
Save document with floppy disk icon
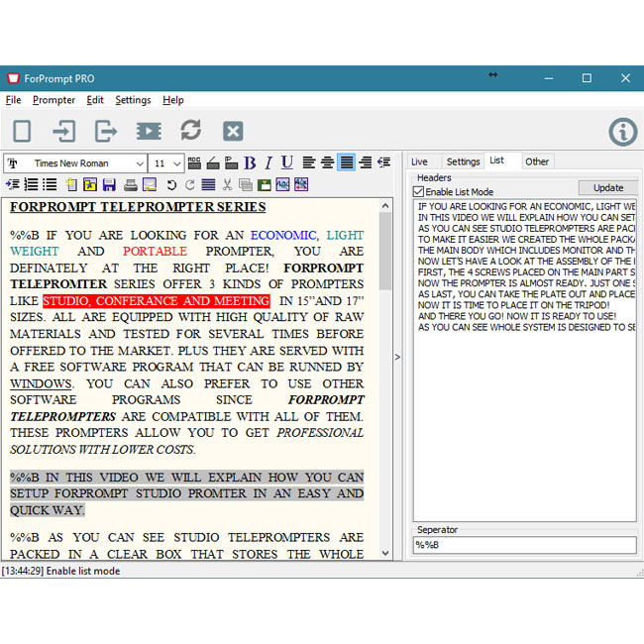(109, 185)
